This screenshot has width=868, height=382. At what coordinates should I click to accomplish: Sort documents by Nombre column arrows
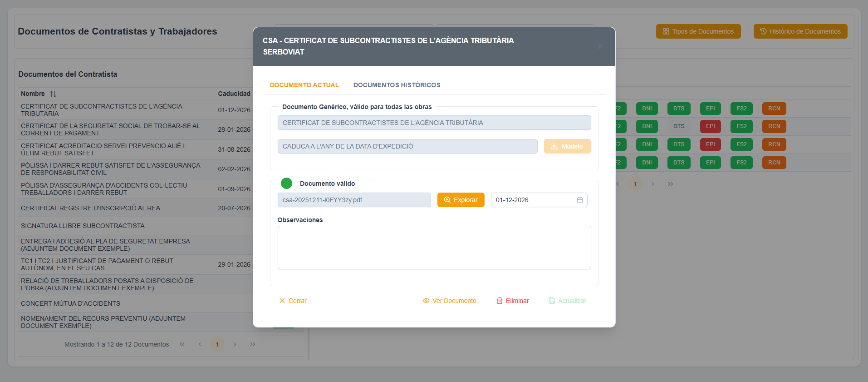click(53, 94)
